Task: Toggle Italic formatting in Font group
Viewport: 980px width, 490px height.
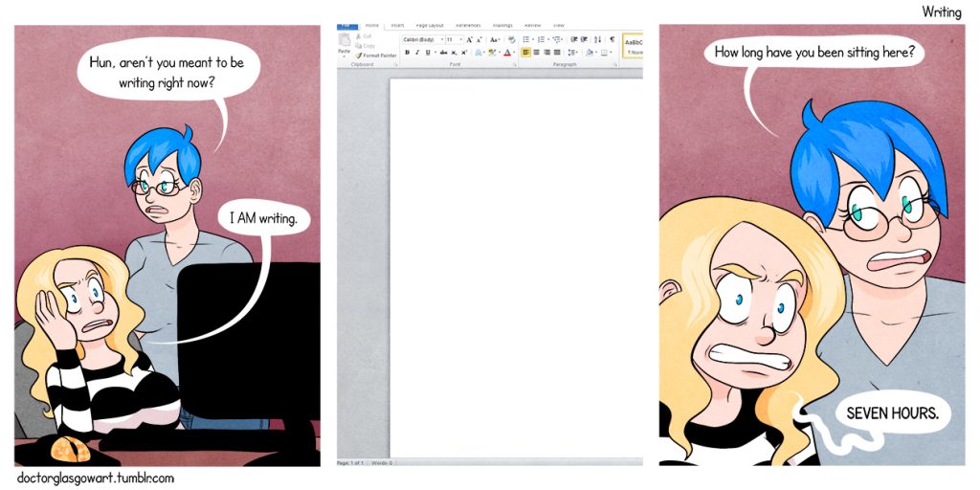Action: [416, 53]
